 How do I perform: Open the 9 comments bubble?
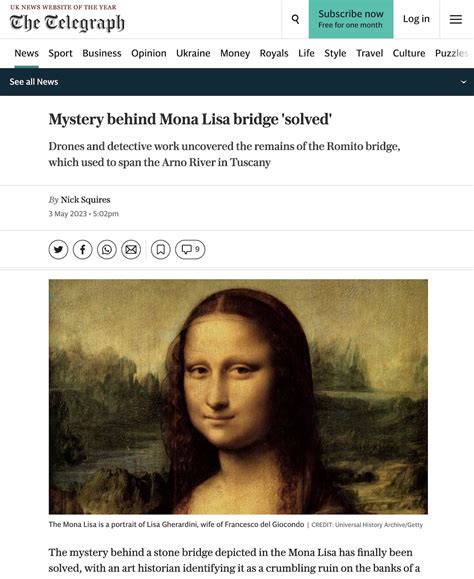coord(190,250)
